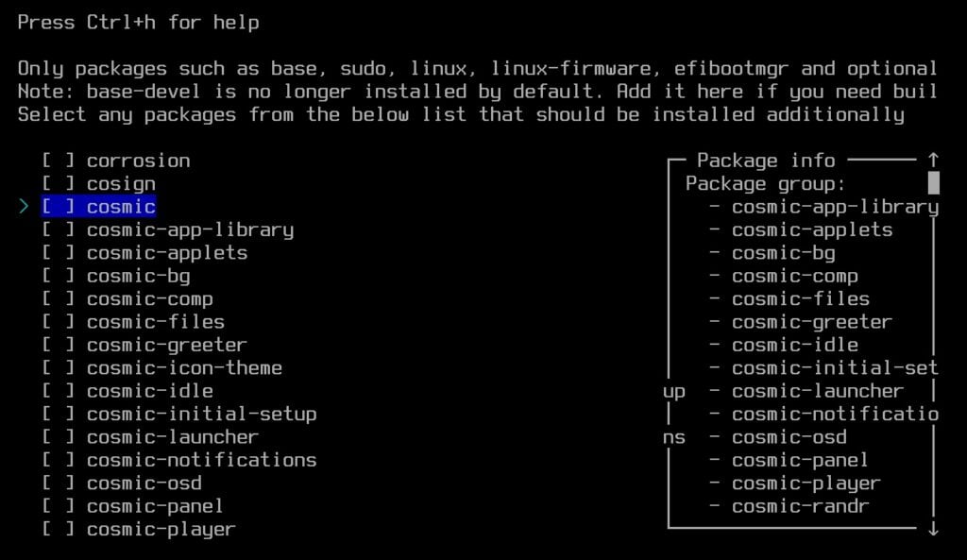Enable the cosmic-comp checkbox
The height and width of the screenshot is (560, 967).
coord(55,298)
